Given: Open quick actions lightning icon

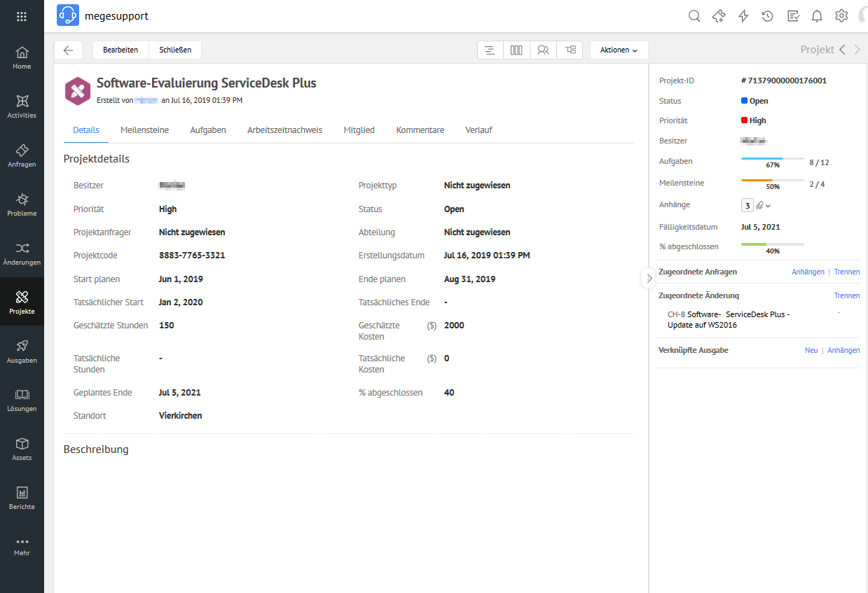Looking at the screenshot, I should (743, 16).
